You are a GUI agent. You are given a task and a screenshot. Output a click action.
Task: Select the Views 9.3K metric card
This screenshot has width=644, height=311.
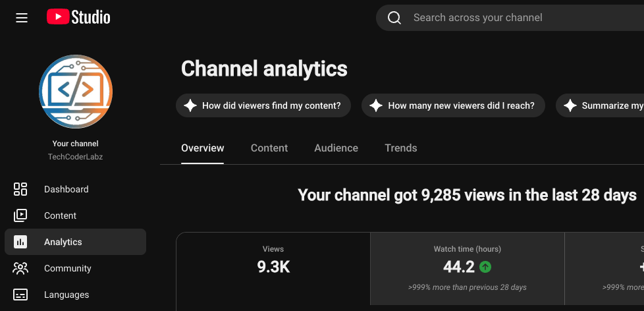click(x=273, y=269)
